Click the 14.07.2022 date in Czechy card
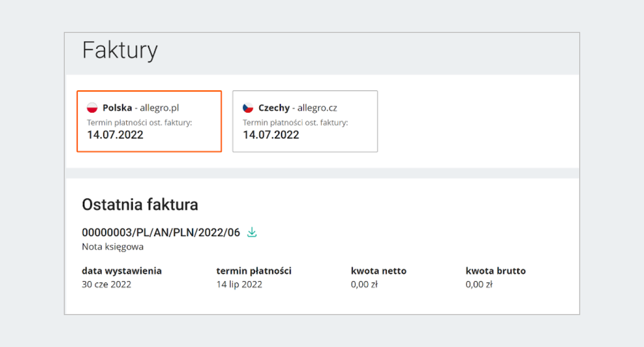This screenshot has height=347, width=644. (x=271, y=135)
